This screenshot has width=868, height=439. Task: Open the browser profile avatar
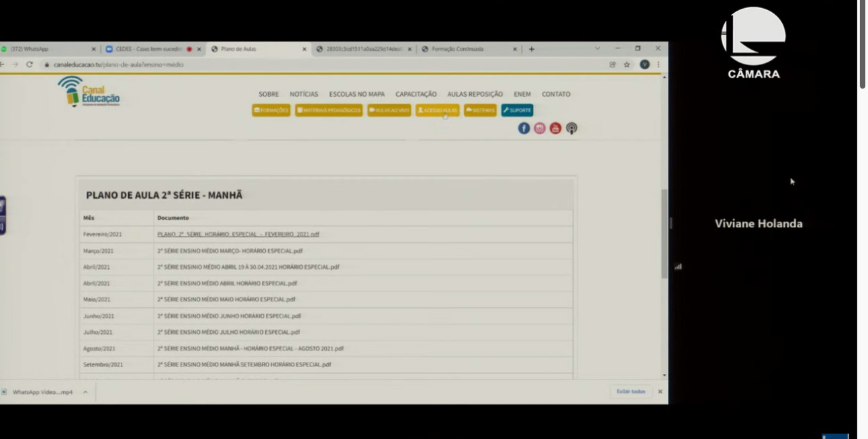click(x=644, y=64)
